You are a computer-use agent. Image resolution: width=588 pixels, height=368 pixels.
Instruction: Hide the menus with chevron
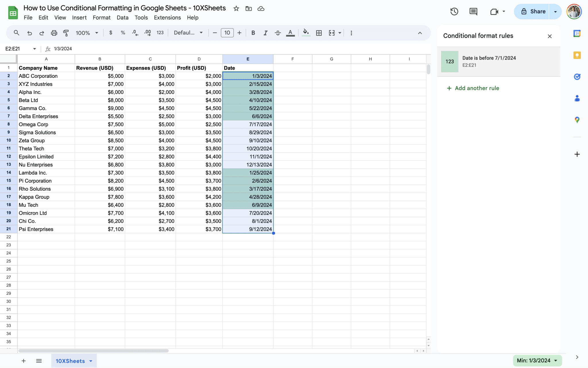click(420, 33)
